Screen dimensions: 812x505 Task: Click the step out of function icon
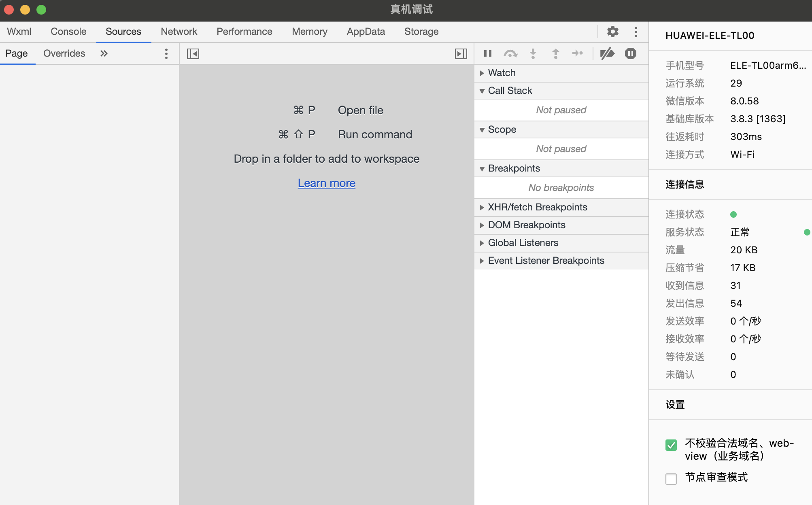[x=556, y=53]
